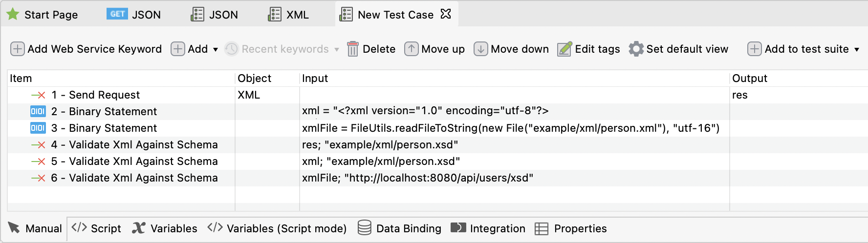The height and width of the screenshot is (243, 868).
Task: Click the Edit tags pencil icon
Action: pos(564,49)
